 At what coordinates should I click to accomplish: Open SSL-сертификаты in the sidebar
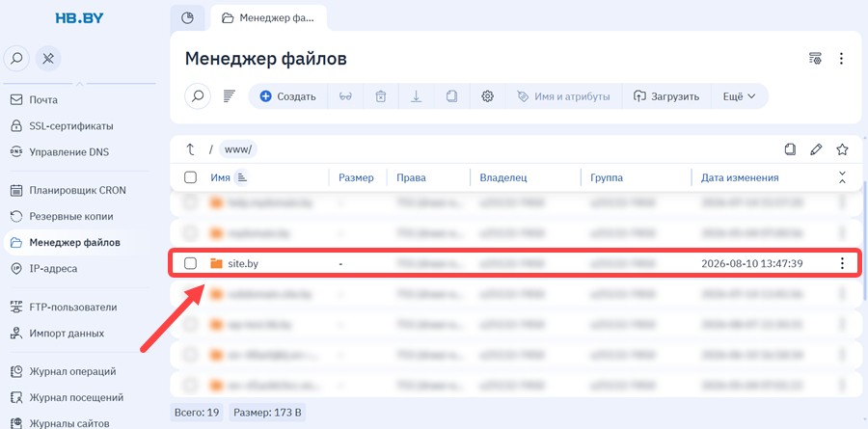[62, 126]
